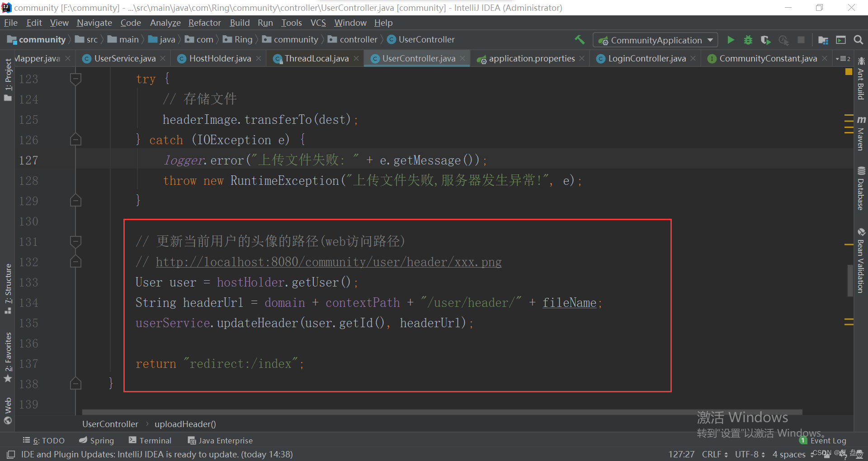This screenshot has width=868, height=461.
Task: Click the fileName variable on line 134
Action: [569, 303]
